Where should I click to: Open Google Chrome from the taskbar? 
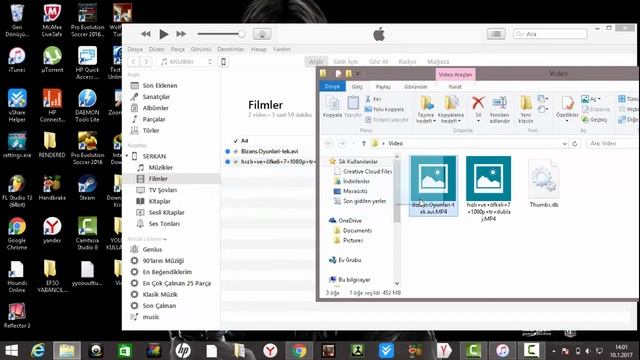coord(299,351)
